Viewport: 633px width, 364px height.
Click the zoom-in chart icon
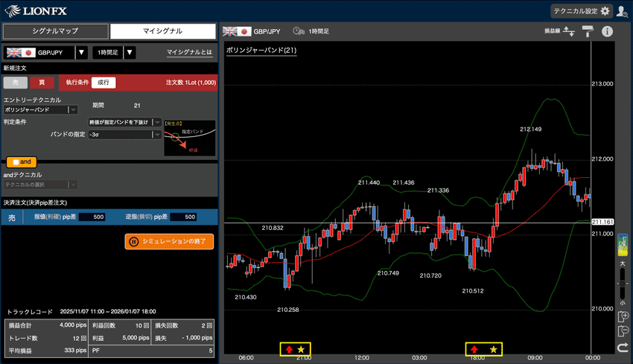(x=623, y=316)
